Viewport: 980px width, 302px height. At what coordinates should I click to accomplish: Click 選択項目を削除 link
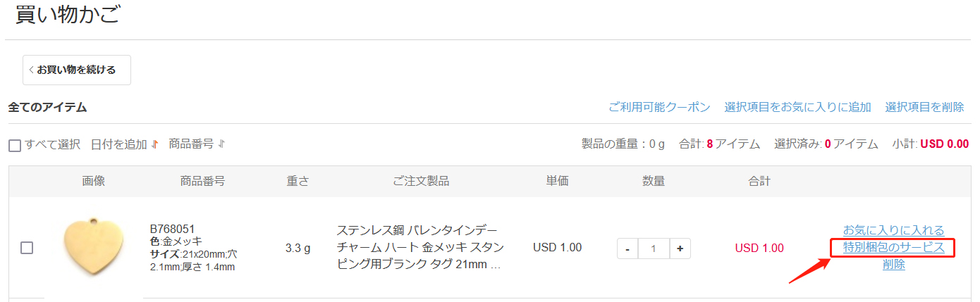click(x=924, y=107)
